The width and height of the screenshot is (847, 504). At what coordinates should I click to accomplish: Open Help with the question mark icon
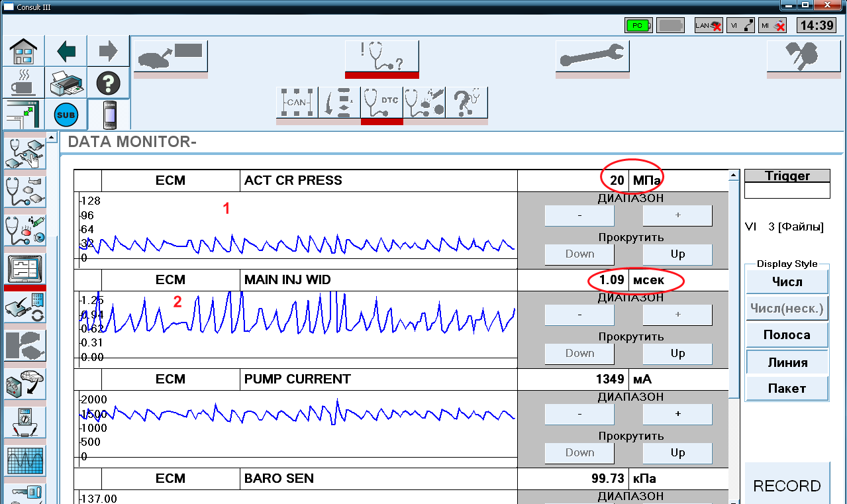click(x=108, y=83)
